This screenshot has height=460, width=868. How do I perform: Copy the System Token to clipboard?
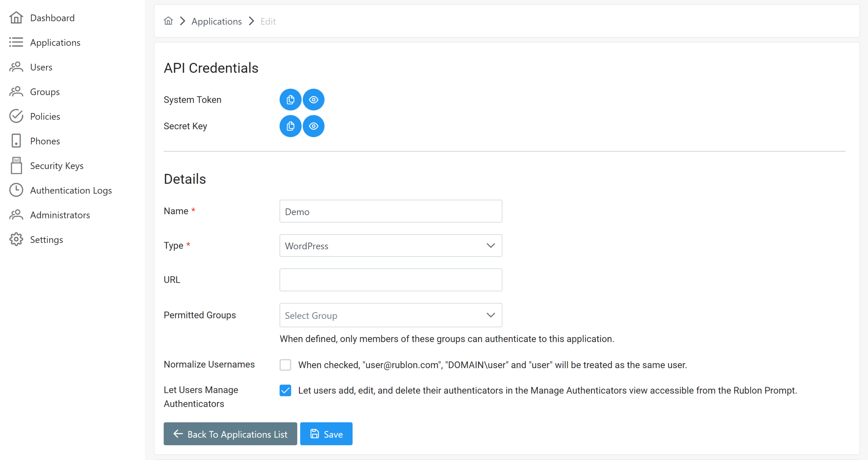(x=290, y=100)
